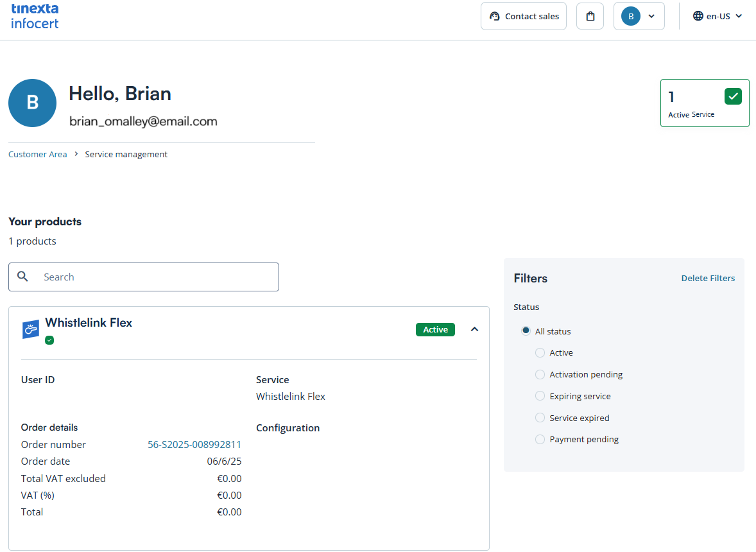Go to Customer Area breadcrumb
Image resolution: width=756 pixels, height=552 pixels.
(38, 154)
